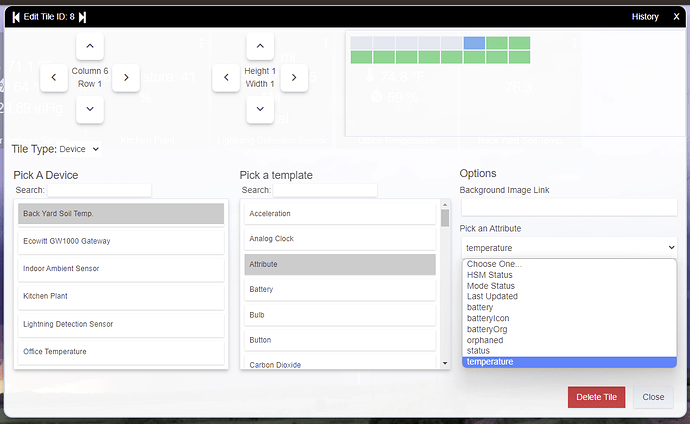The width and height of the screenshot is (690, 424).
Task: Move tile right one column
Action: (x=125, y=77)
